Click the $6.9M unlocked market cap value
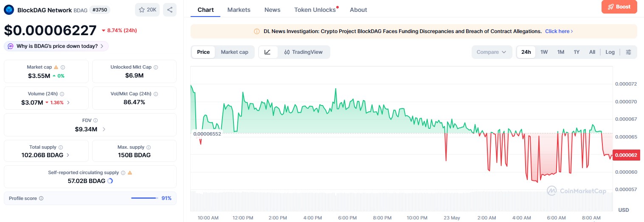Image resolution: width=644 pixels, height=222 pixels. (134, 76)
